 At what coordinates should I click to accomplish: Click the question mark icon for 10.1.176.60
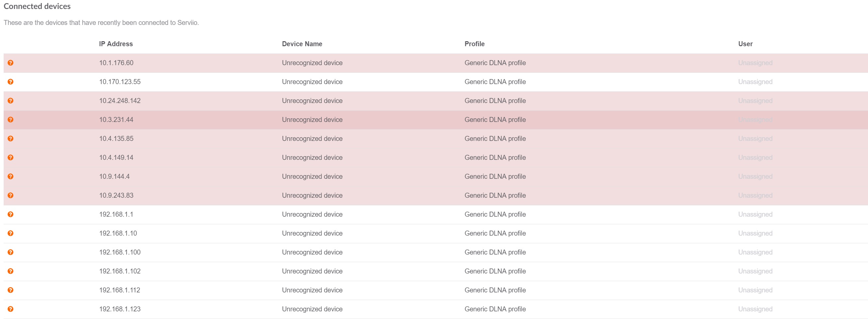(10, 63)
